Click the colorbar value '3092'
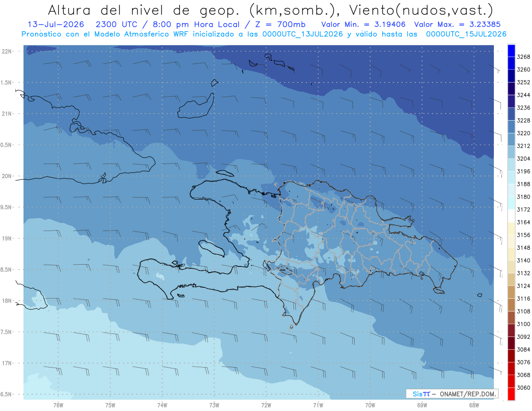This screenshot has height=411, width=532. (524, 337)
